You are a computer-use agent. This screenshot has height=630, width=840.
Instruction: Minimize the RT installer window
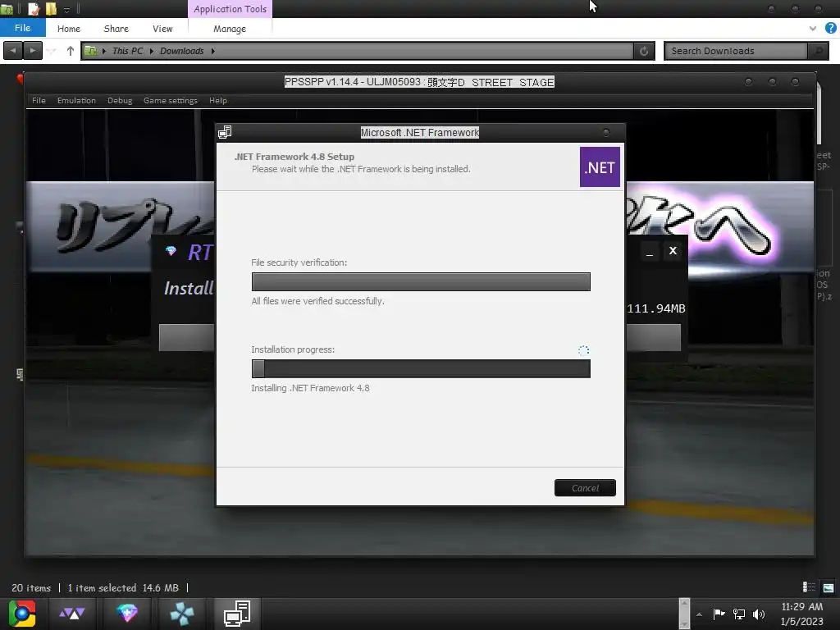pyautogui.click(x=650, y=252)
